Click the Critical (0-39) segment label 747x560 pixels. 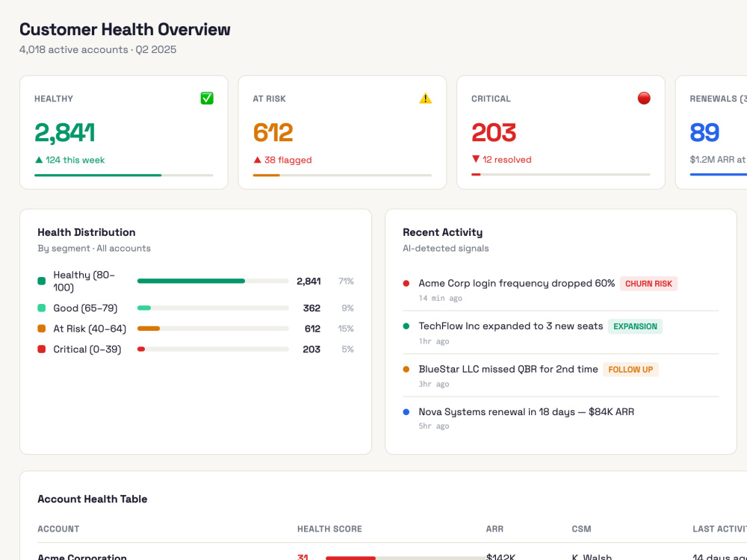coord(87,349)
